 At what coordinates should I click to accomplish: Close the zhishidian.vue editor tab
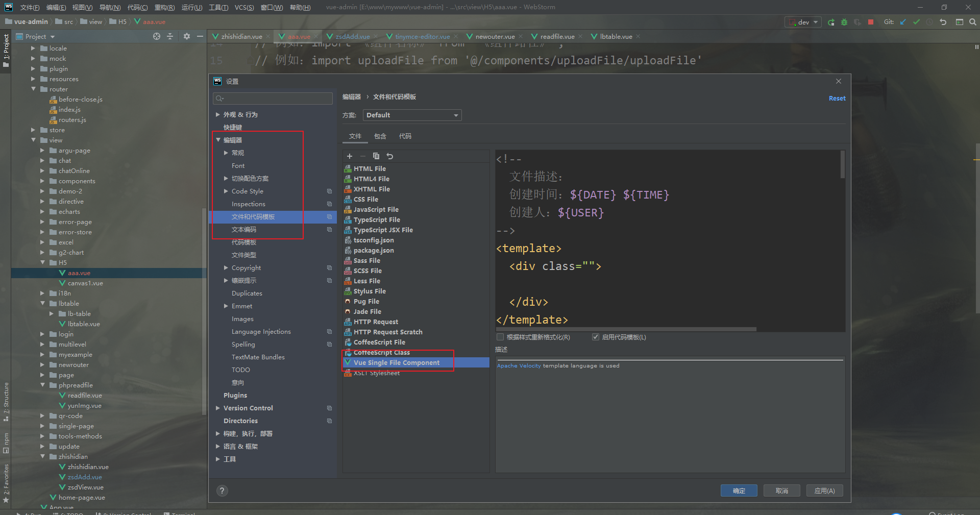coord(268,36)
